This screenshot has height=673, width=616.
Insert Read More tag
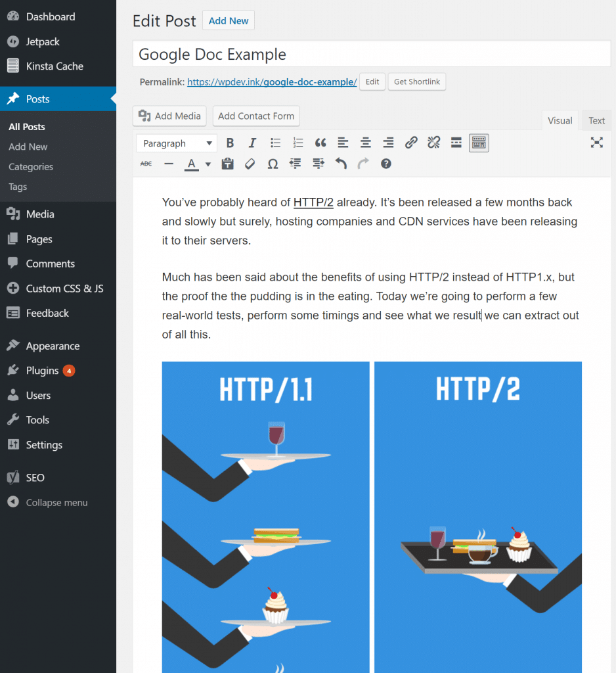(456, 143)
